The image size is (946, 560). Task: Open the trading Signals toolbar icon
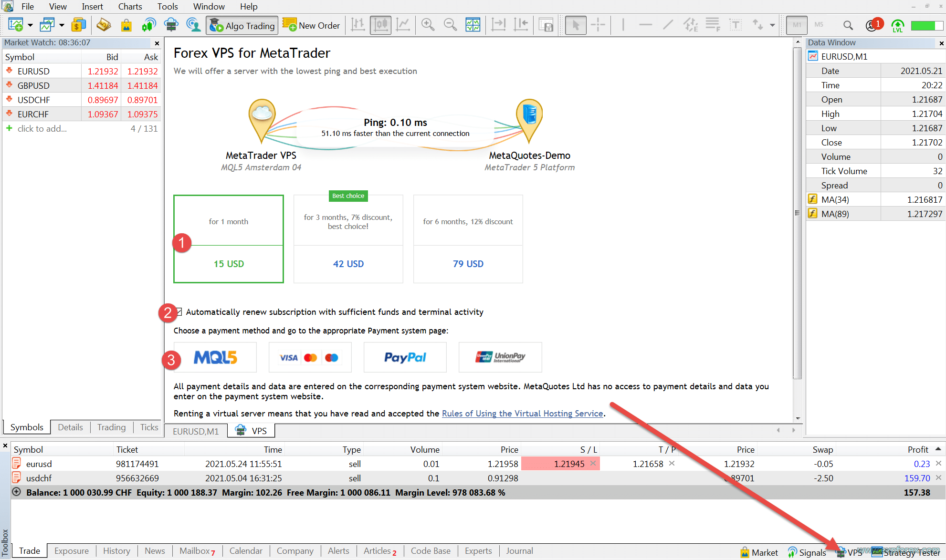[149, 25]
